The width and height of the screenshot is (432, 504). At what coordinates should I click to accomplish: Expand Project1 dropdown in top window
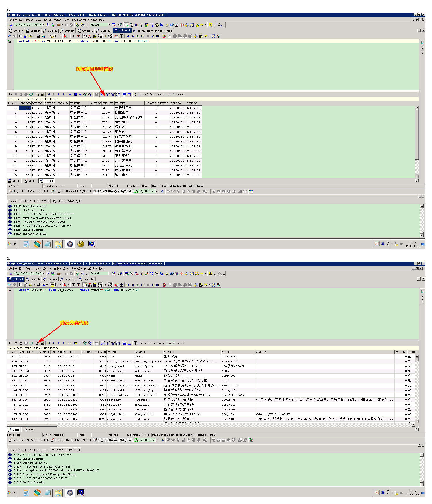[110, 25]
